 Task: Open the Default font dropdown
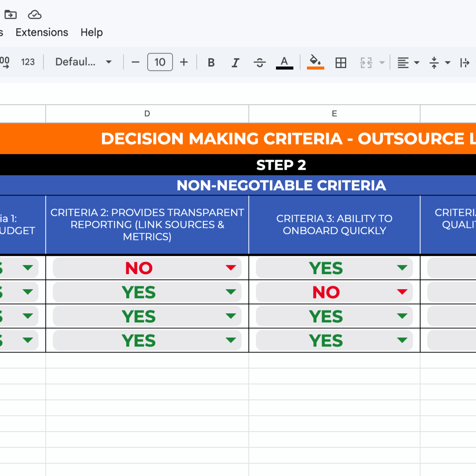tap(83, 62)
